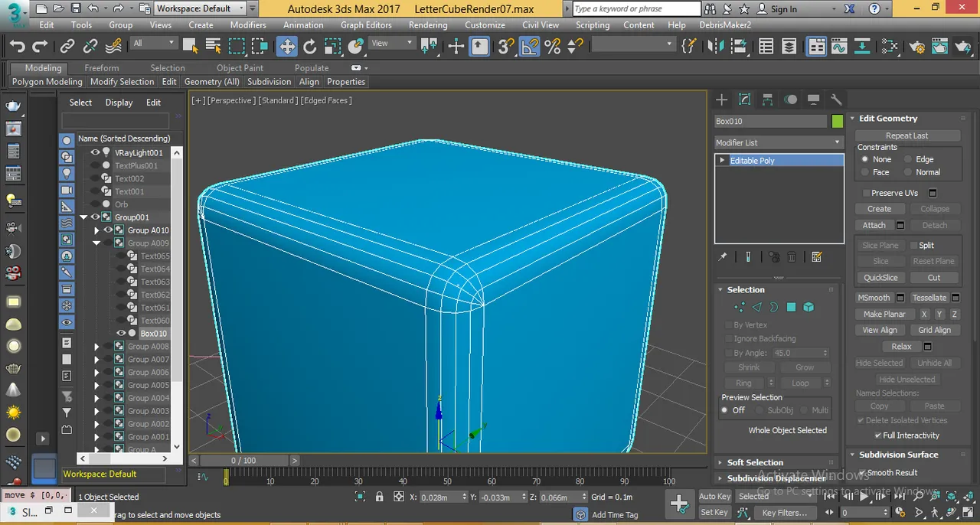The width and height of the screenshot is (980, 525).
Task: Select Polygon sub-object level
Action: click(791, 307)
